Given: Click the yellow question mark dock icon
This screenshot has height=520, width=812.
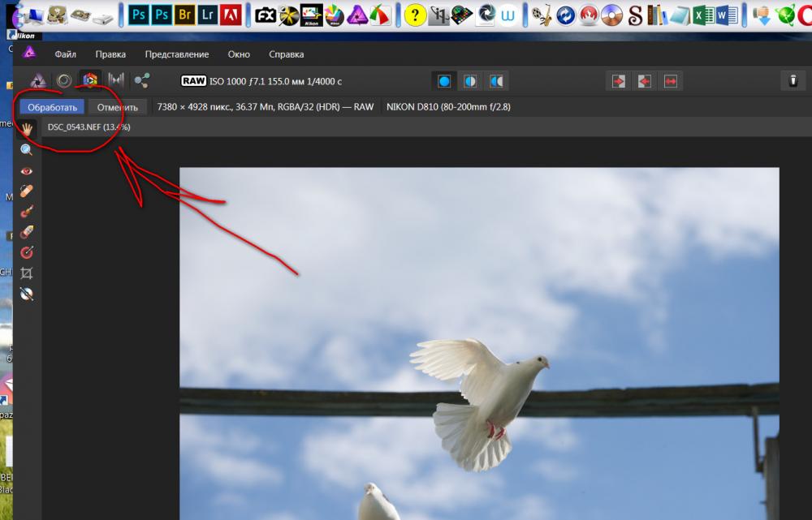Looking at the screenshot, I should coord(414,15).
